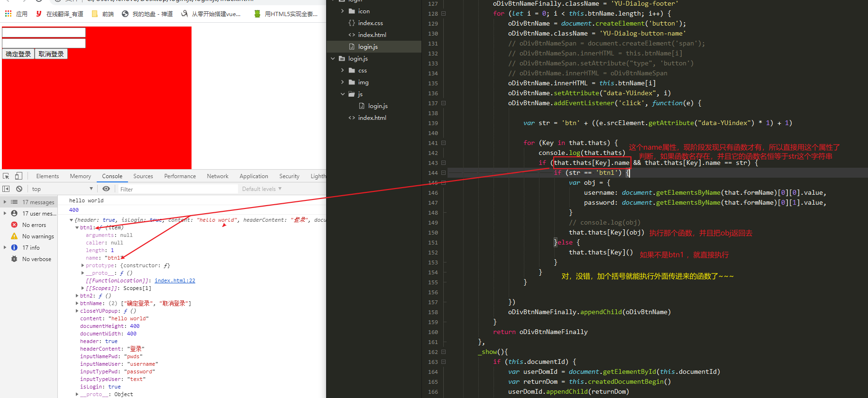Clear the console with the ban icon
Viewport: 868px width, 398px height.
(19, 189)
